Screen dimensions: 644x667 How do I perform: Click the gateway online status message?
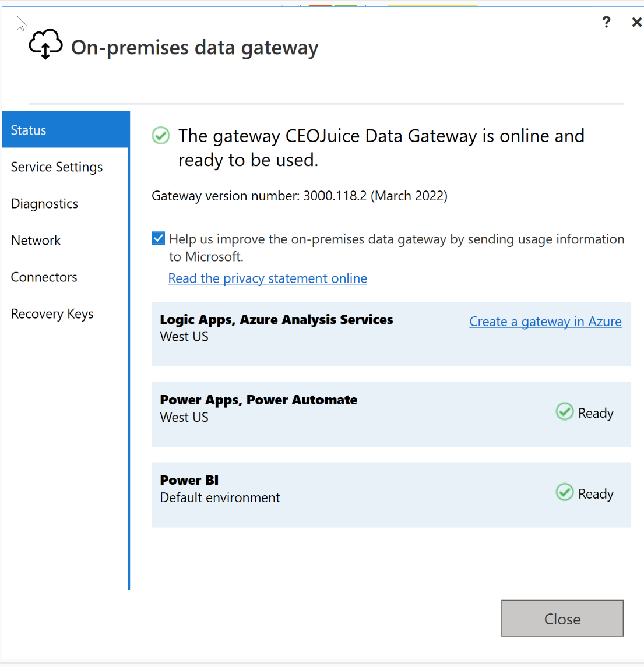[x=381, y=148]
